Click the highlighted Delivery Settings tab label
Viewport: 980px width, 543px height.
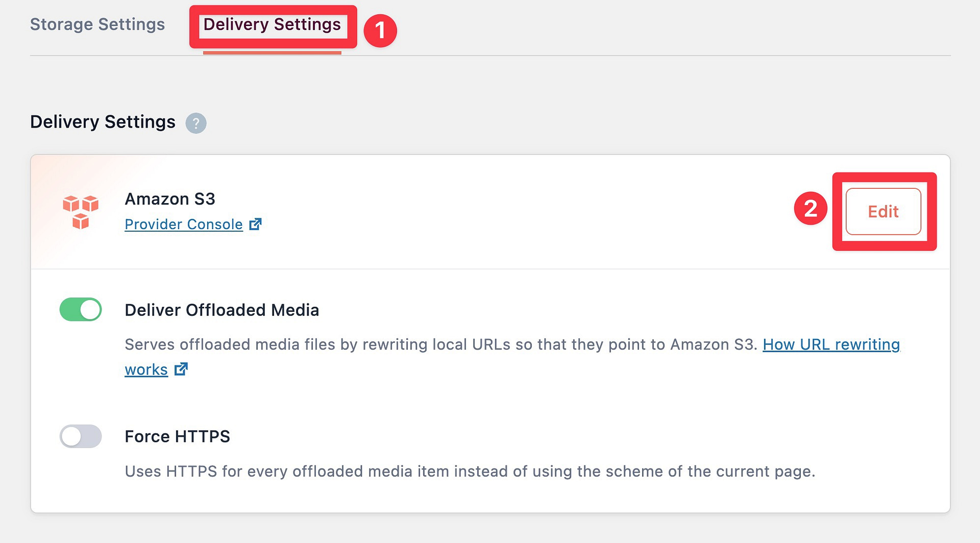[272, 24]
